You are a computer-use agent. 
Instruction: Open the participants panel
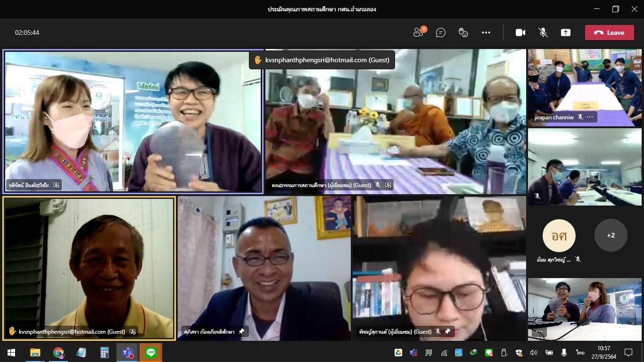point(418,33)
